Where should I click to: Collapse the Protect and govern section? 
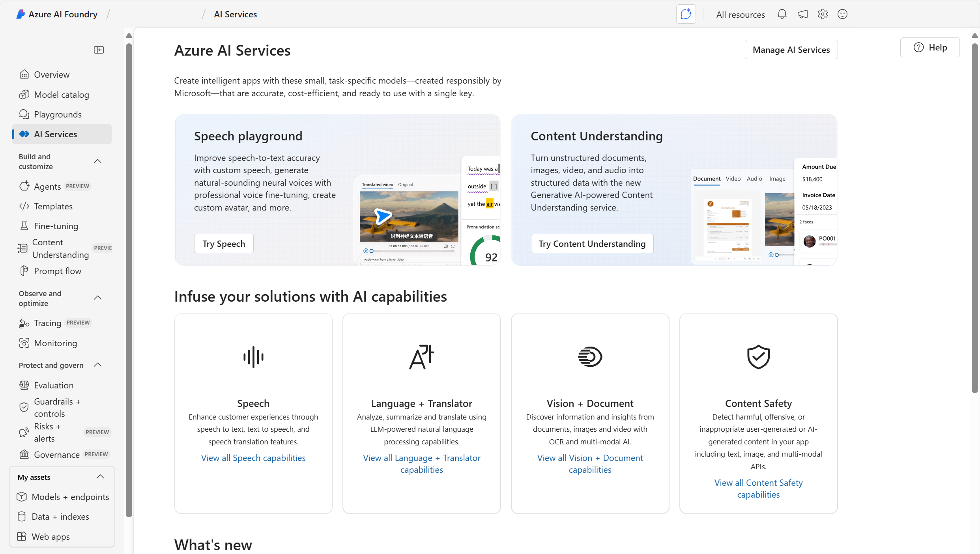98,365
